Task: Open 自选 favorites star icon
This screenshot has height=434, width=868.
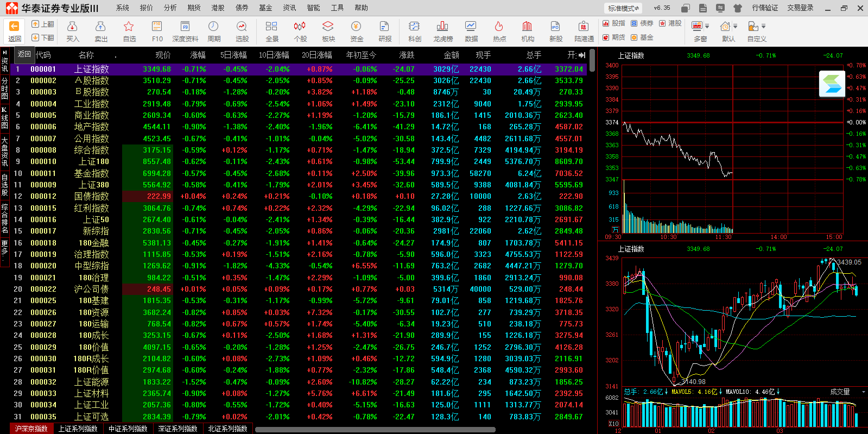Action: pos(129,31)
